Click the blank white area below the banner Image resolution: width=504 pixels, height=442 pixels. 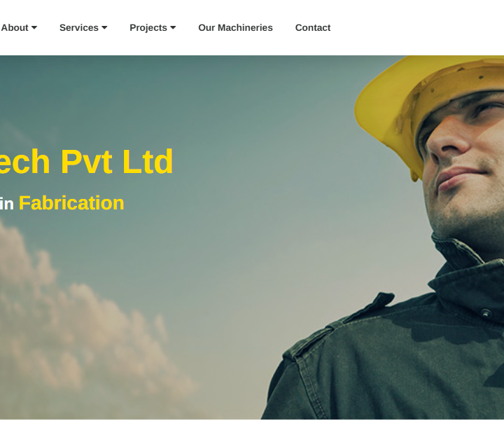tap(252, 431)
